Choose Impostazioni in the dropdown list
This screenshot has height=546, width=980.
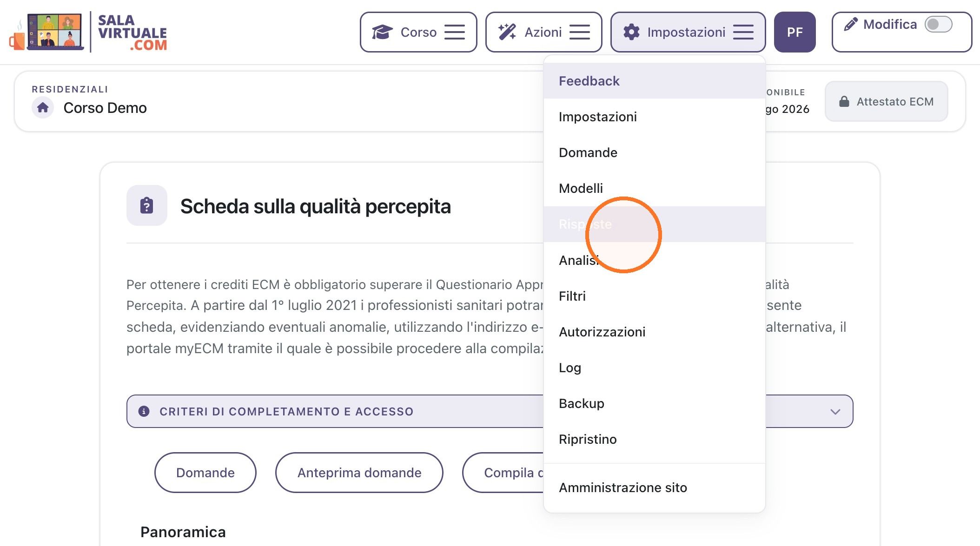655,117
